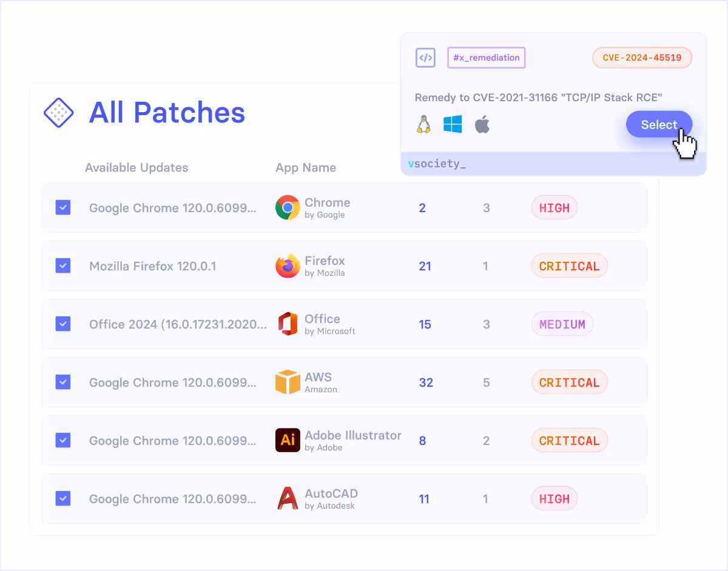This screenshot has width=728, height=571.
Task: Uncheck the Chrome by Google row checkbox
Action: click(x=63, y=207)
